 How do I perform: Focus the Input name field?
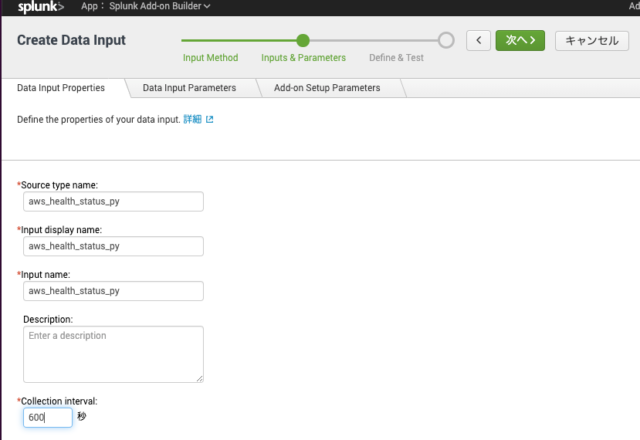(x=113, y=291)
